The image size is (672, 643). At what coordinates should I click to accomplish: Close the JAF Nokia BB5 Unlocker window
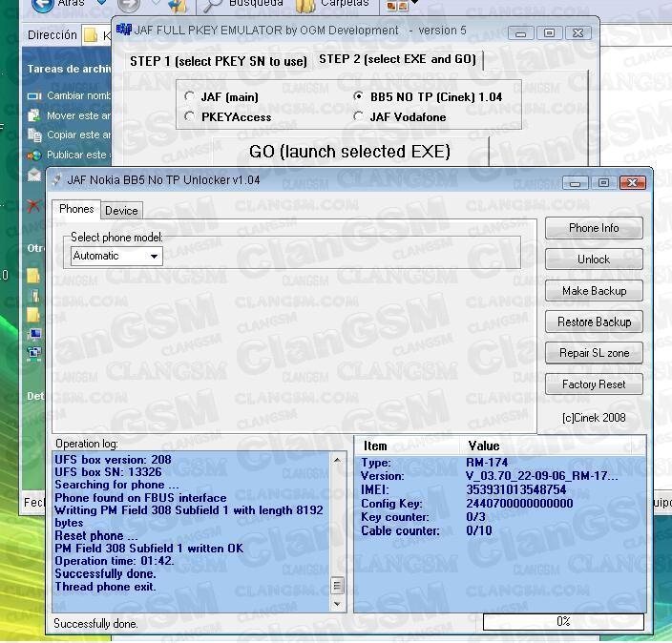(x=632, y=183)
